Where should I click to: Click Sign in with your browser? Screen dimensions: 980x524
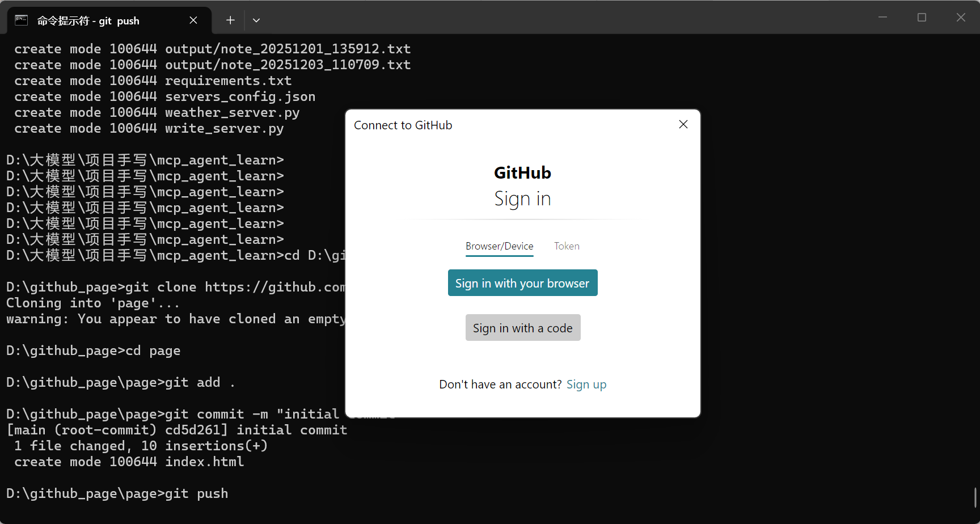[522, 283]
